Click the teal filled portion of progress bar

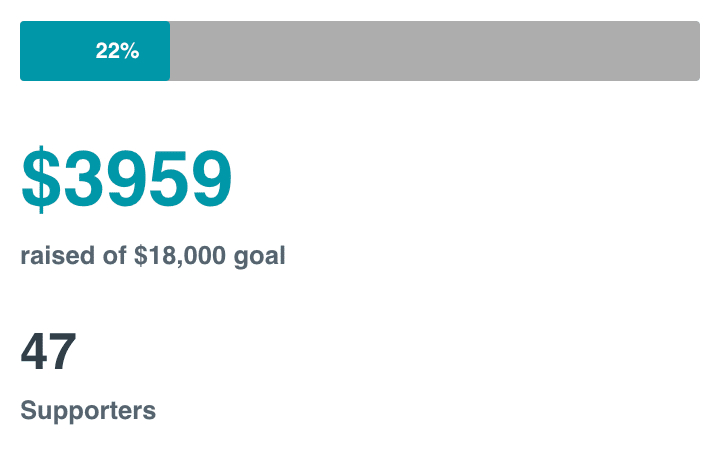95,51
